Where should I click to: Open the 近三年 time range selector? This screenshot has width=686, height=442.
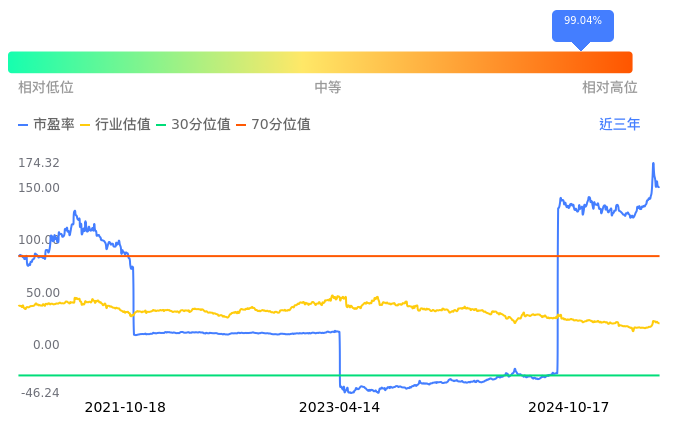pos(619,125)
